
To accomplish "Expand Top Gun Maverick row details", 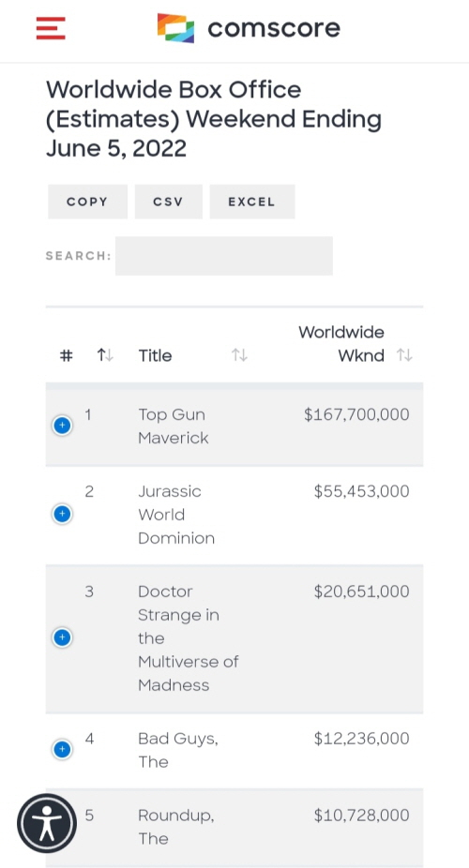I will click(62, 426).
